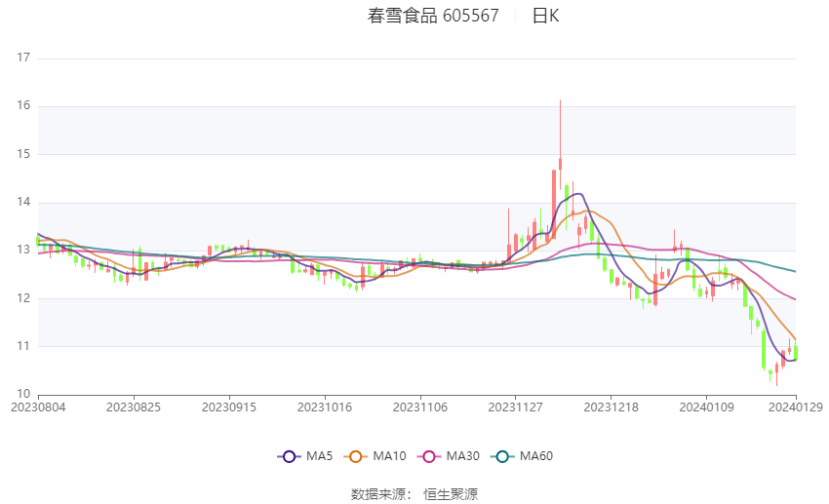Toggle the MA30 legend series

449,456
